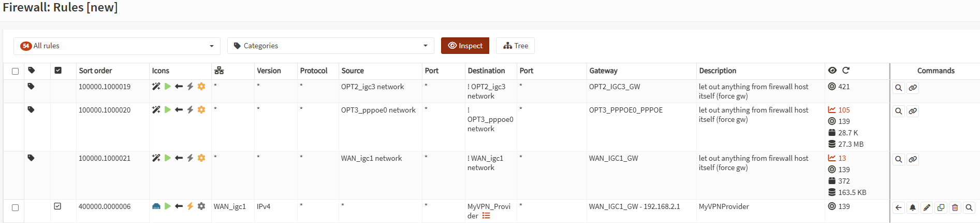The width and height of the screenshot is (980, 223).
Task: Click the move-rule arrow in MyVPNProvider commands
Action: 899,207
